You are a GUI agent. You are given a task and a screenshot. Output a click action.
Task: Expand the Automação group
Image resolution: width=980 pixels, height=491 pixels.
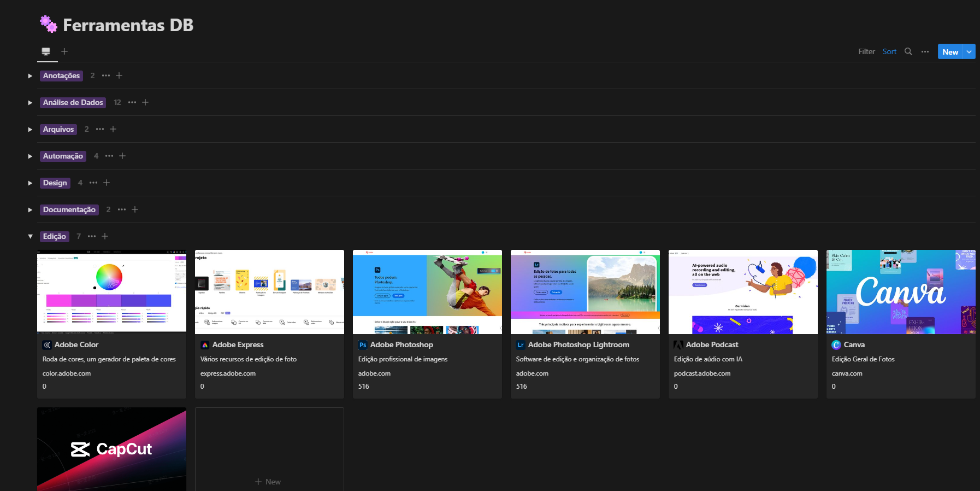point(30,156)
